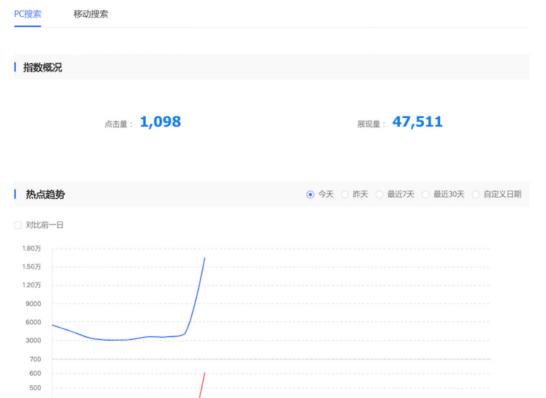The image size is (546, 398).
Task: Click the 47,511 impressions value
Action: click(417, 122)
